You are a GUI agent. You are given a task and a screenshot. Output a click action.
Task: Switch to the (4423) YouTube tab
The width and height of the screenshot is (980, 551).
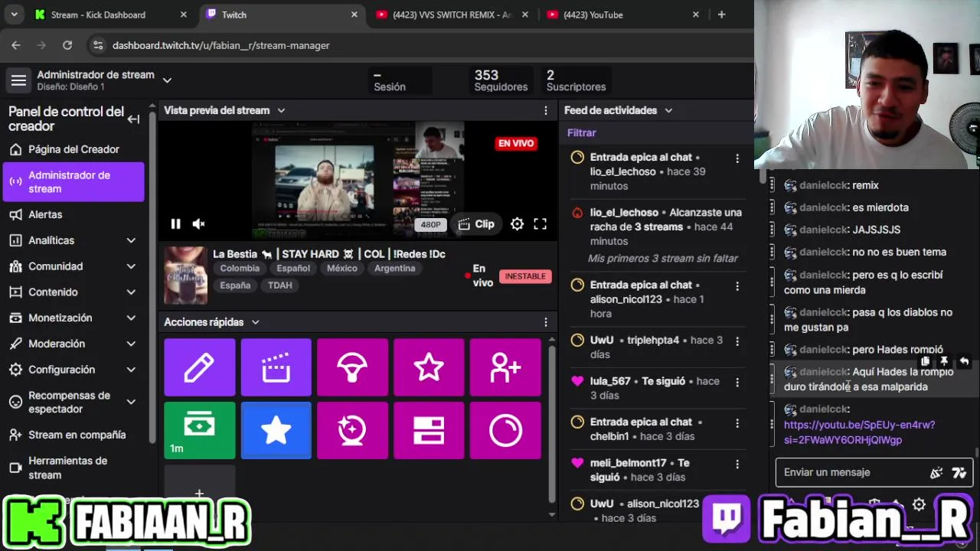(622, 15)
